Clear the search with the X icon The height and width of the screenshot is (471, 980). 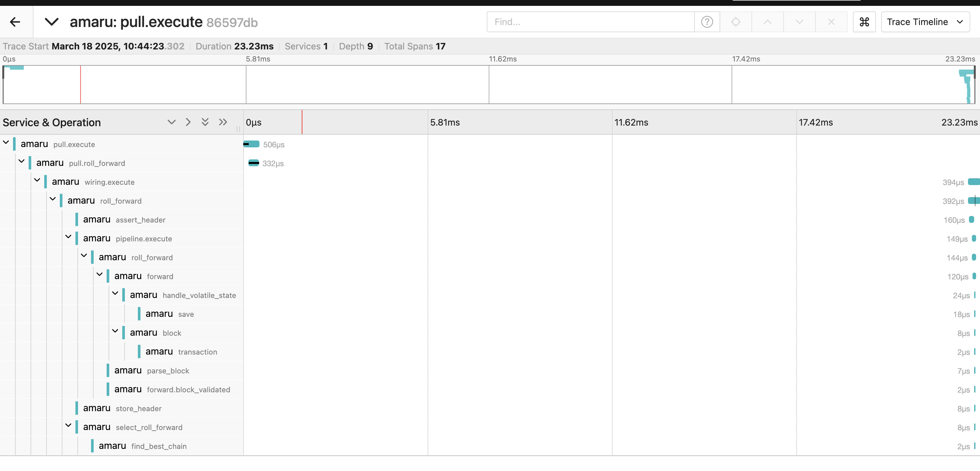tap(831, 22)
